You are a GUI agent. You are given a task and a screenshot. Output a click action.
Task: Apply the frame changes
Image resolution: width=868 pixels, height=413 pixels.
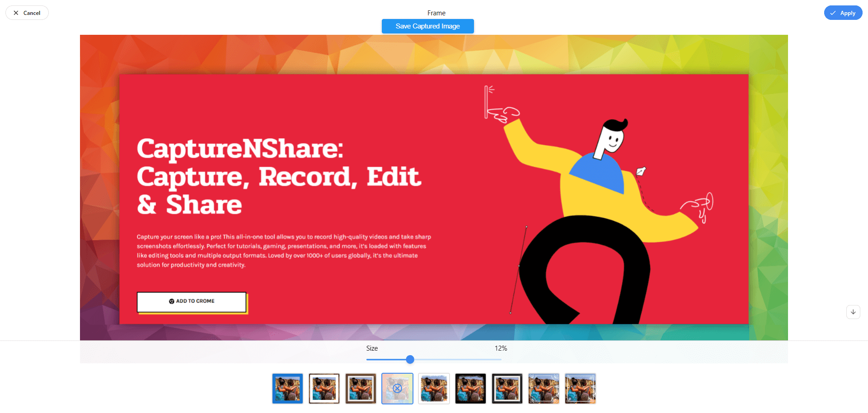(x=843, y=13)
